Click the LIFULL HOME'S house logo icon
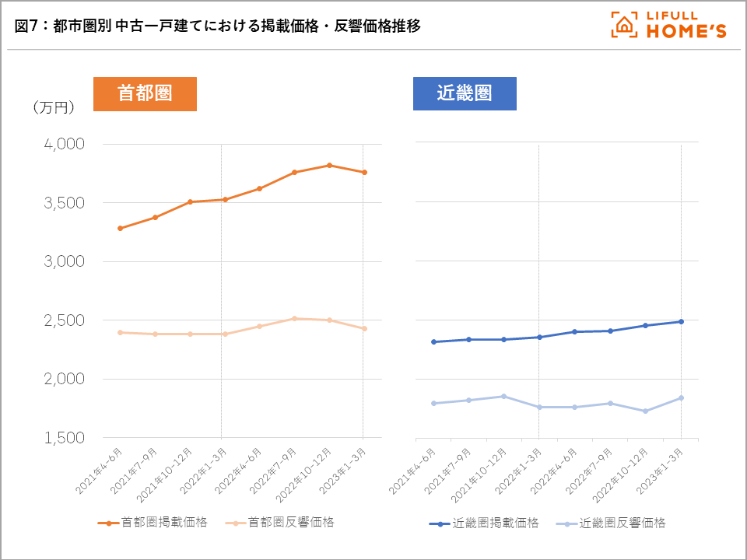This screenshot has height=560, width=747. tap(623, 25)
